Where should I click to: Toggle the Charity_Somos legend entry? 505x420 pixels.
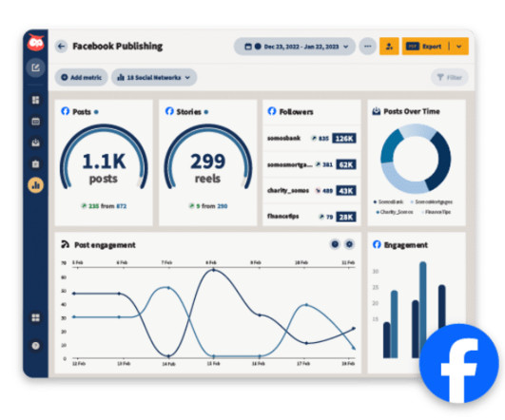coord(395,212)
